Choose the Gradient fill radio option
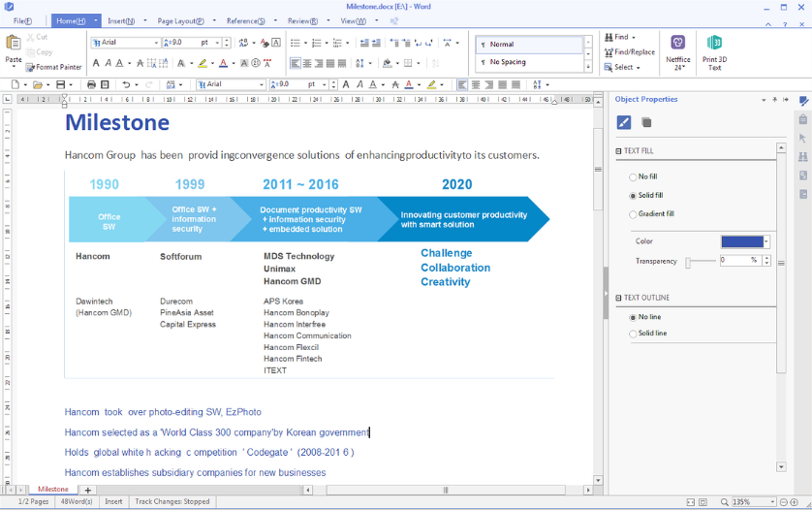Screen dimensions: 812x510 pyautogui.click(x=633, y=213)
